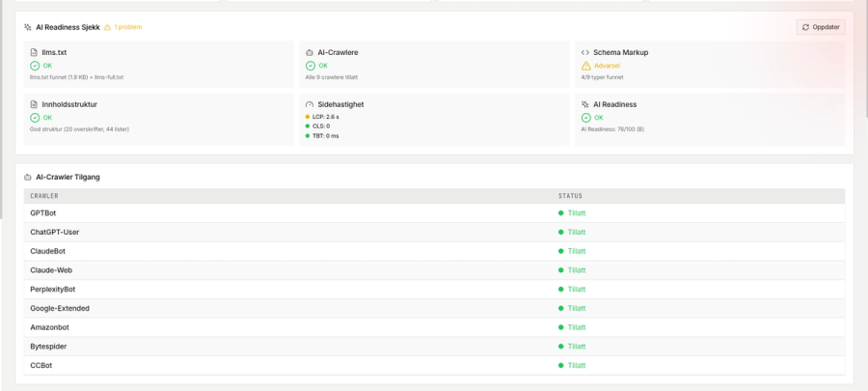
Task: Select the ClaudeBot row name
Action: [x=47, y=251]
